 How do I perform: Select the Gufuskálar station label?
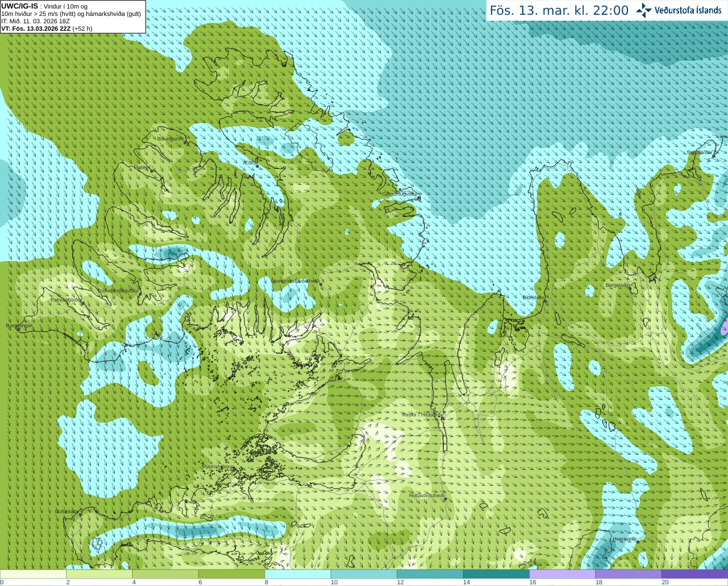67,511
